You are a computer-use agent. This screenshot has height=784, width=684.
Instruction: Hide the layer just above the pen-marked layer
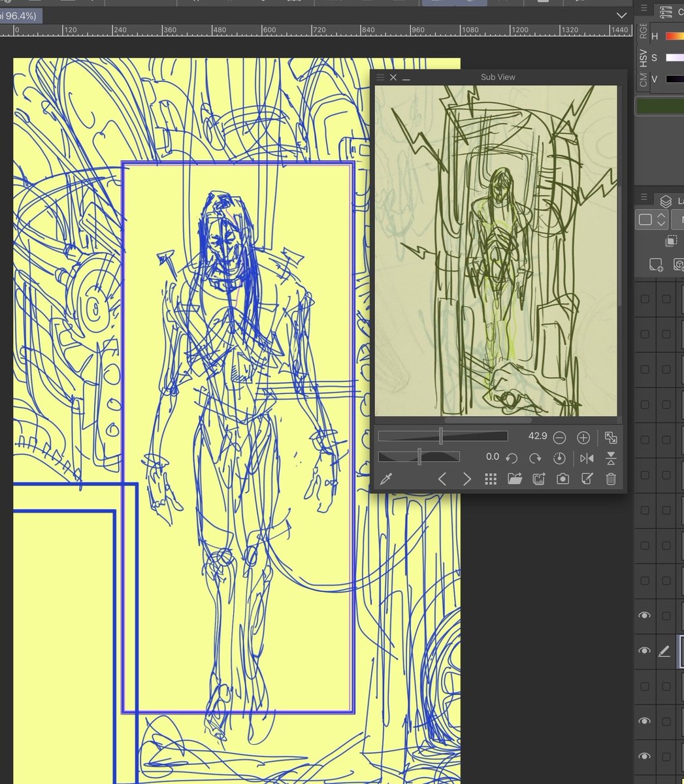point(645,615)
